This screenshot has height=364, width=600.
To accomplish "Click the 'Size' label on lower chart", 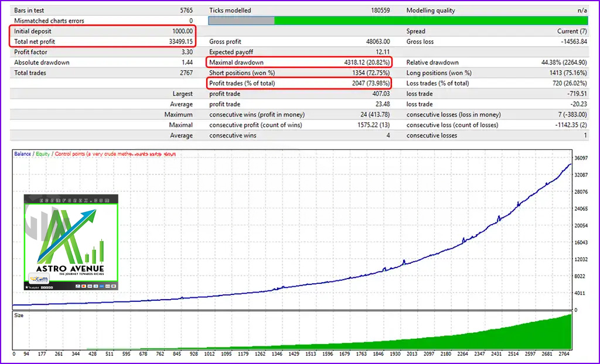I will point(19,315).
